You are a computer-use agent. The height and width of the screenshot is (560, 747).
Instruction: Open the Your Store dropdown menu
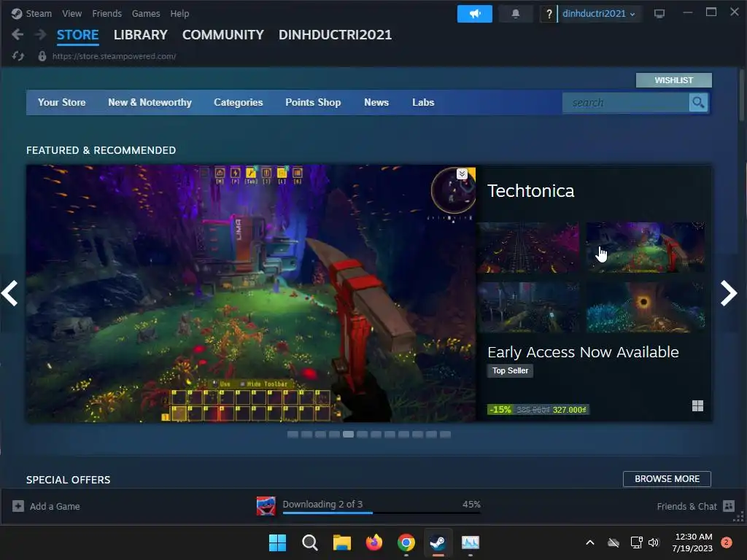pos(62,102)
